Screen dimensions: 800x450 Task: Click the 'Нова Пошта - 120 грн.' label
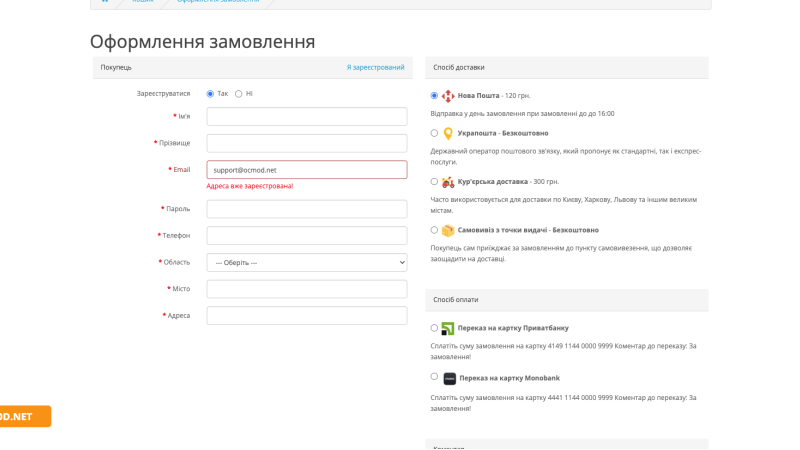[x=494, y=96]
